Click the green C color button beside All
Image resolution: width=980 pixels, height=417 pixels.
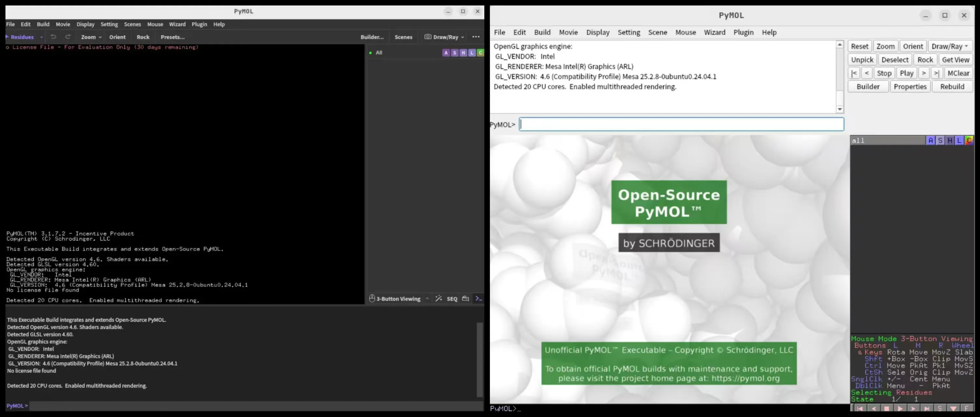tap(480, 52)
